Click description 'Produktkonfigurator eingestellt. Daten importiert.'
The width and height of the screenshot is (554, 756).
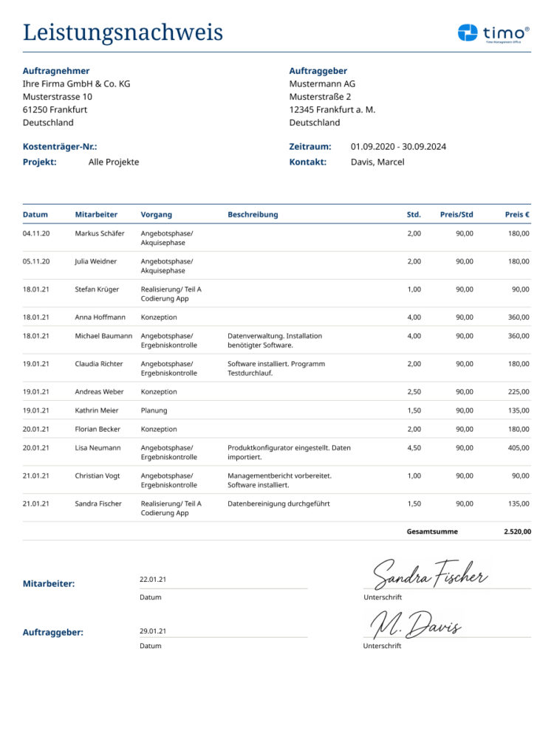289,453
